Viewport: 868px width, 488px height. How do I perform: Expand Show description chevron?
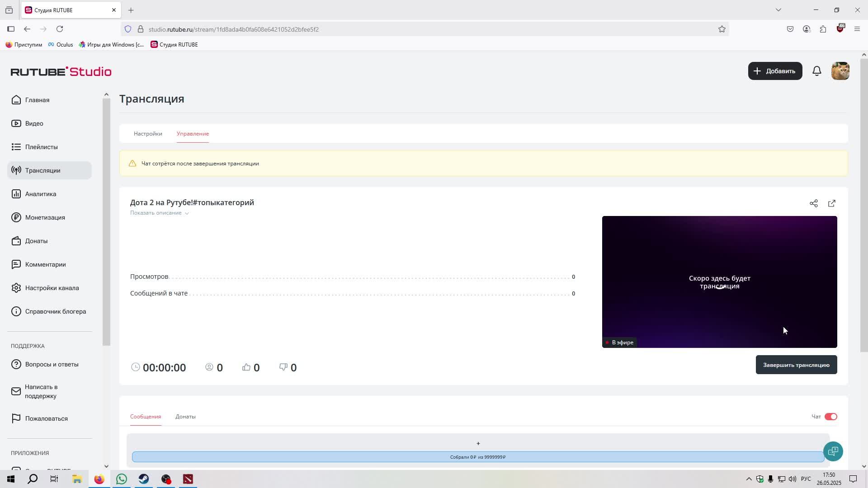(186, 213)
